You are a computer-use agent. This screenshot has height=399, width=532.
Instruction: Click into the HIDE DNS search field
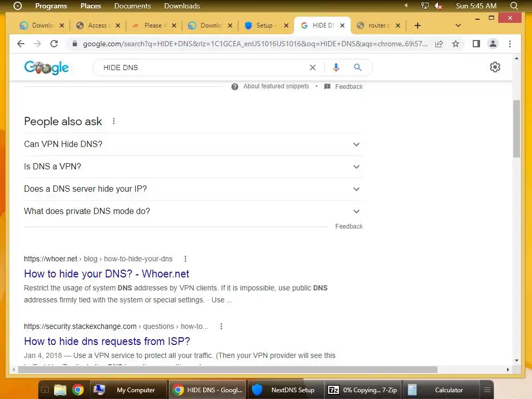tap(204, 68)
